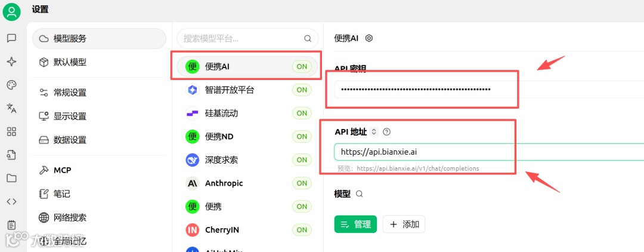Open the mini apps grid icon
Image resolution: width=644 pixels, height=252 pixels.
tap(11, 131)
